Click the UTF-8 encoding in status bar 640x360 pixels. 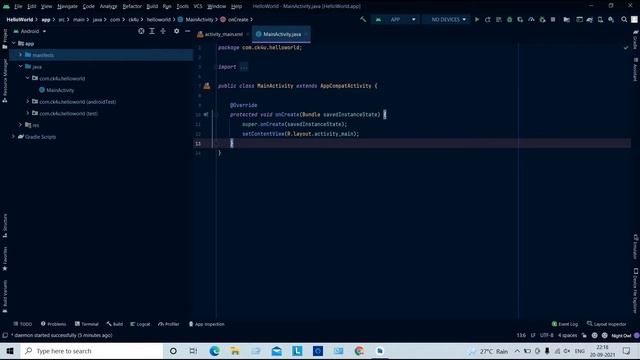click(x=547, y=335)
